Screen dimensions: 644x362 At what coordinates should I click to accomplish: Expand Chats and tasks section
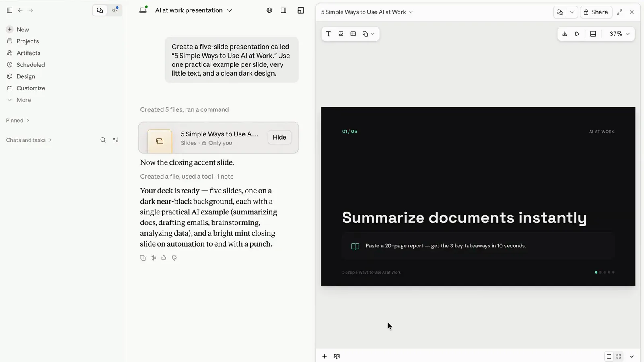pos(29,140)
